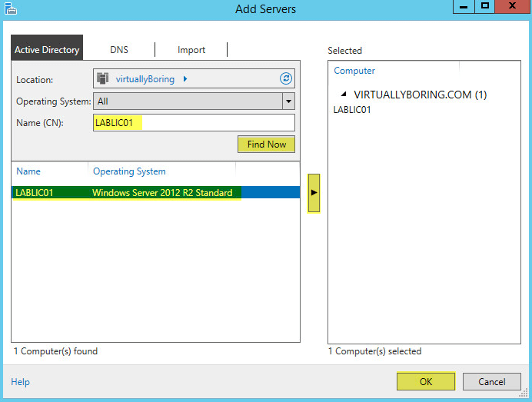Collapse VIRTUALLYBORING.COM tree node
Viewport: 532px width, 402px height.
click(344, 94)
